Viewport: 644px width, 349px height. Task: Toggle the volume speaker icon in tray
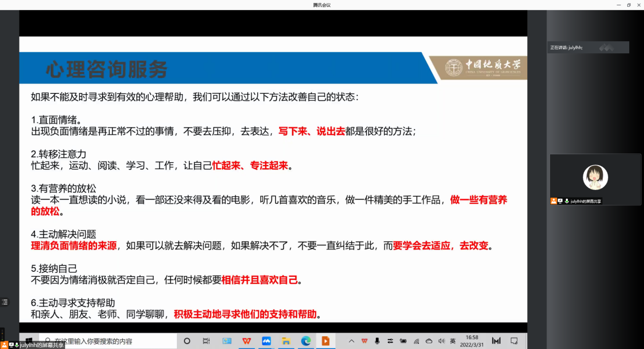pos(441,341)
